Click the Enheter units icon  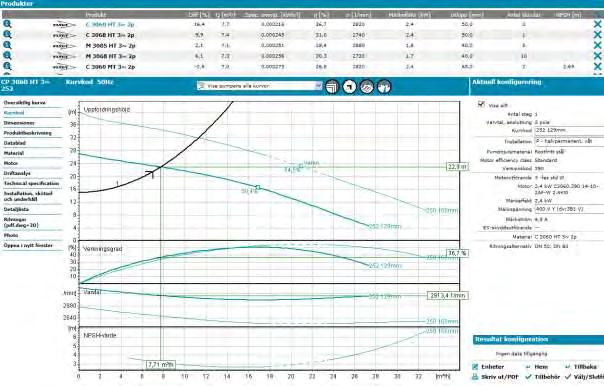[475, 367]
